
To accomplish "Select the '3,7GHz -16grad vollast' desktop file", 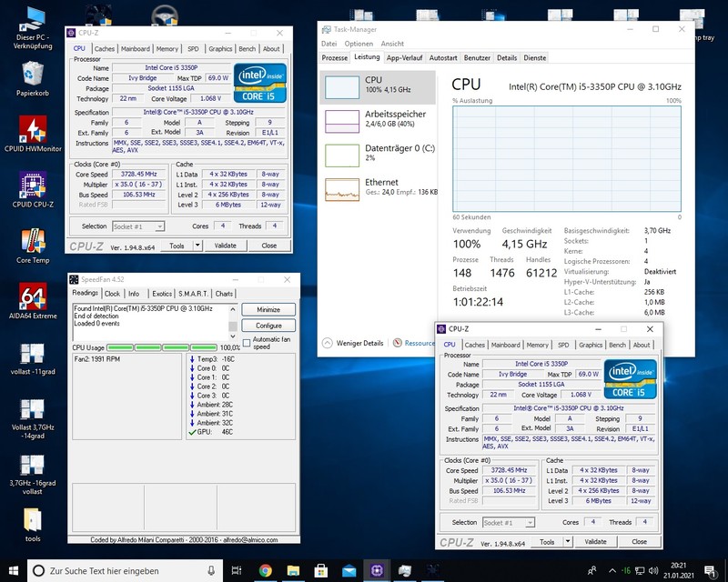I will pyautogui.click(x=33, y=475).
